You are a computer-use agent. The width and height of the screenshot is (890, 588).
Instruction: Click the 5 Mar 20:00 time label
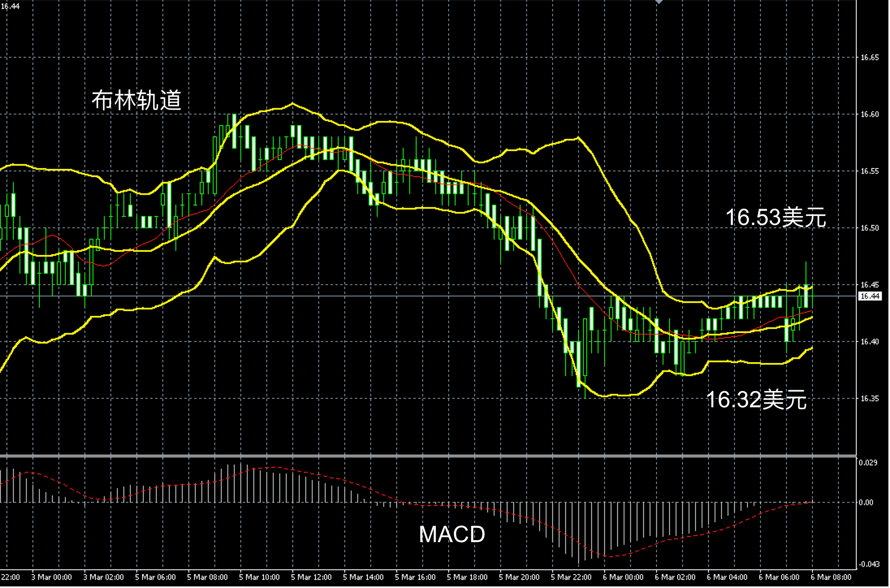(x=519, y=577)
